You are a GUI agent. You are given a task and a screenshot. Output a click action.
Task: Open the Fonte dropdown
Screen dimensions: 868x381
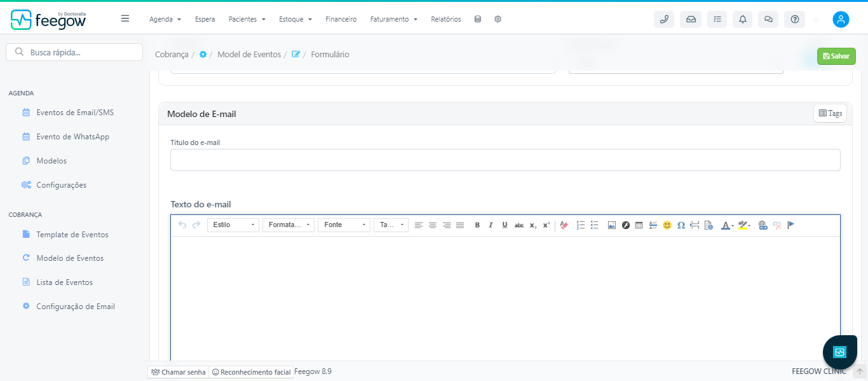(x=344, y=225)
